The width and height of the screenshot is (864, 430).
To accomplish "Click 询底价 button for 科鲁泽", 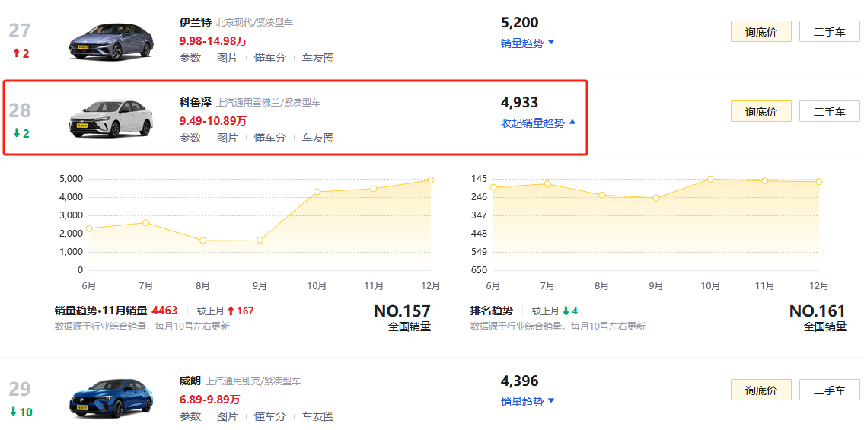I will click(x=761, y=111).
